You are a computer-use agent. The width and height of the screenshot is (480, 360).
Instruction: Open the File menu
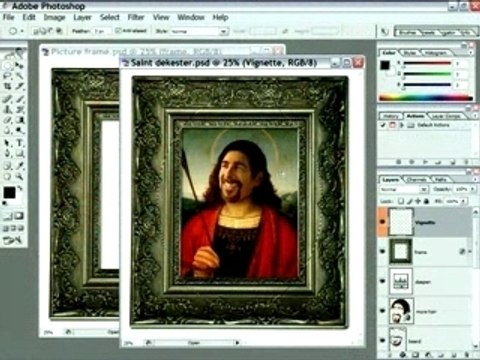tap(8, 17)
